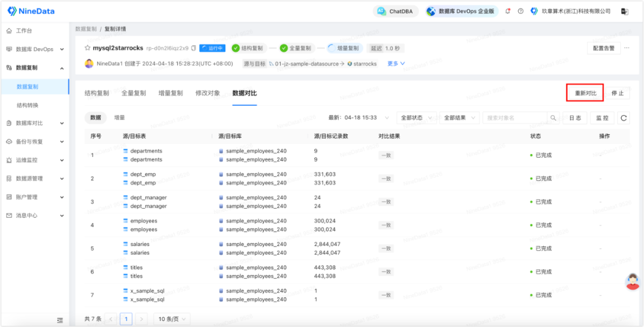Screen dimensions: 644x327
Task: Click the dept_emp source table icon
Action: [126, 174]
